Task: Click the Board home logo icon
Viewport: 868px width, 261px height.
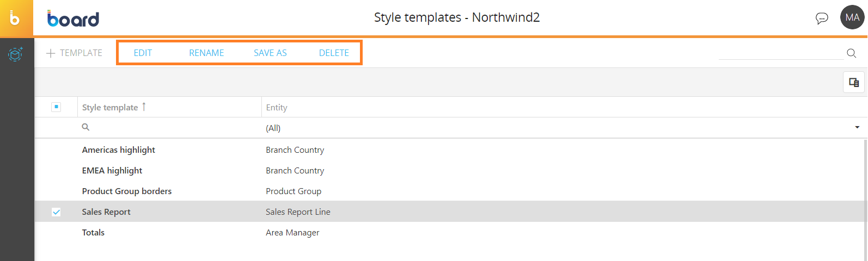Action: coord(15,18)
